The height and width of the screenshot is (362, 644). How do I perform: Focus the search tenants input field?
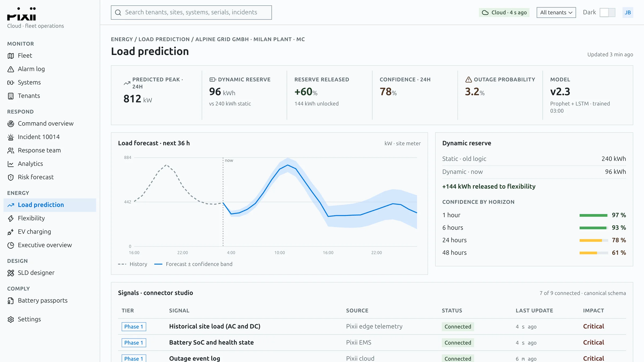pyautogui.click(x=191, y=12)
